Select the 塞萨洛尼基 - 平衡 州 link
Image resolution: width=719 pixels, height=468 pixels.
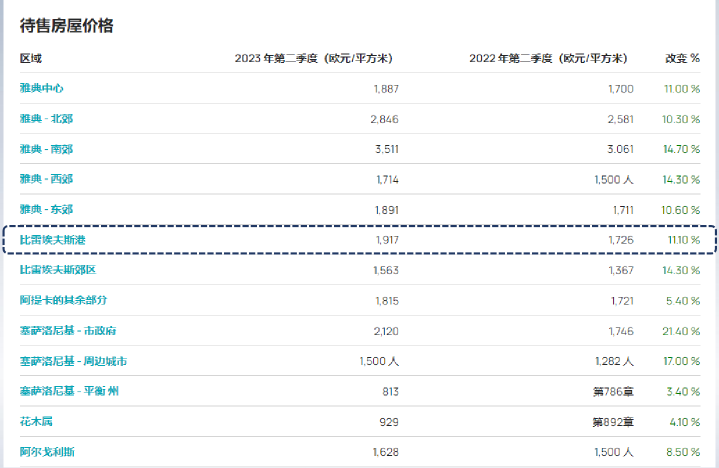click(x=70, y=391)
